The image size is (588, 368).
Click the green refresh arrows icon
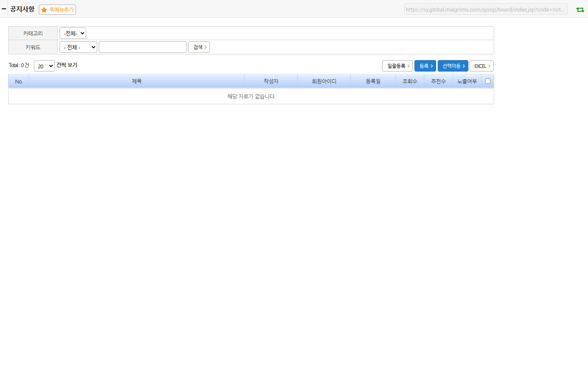(580, 10)
